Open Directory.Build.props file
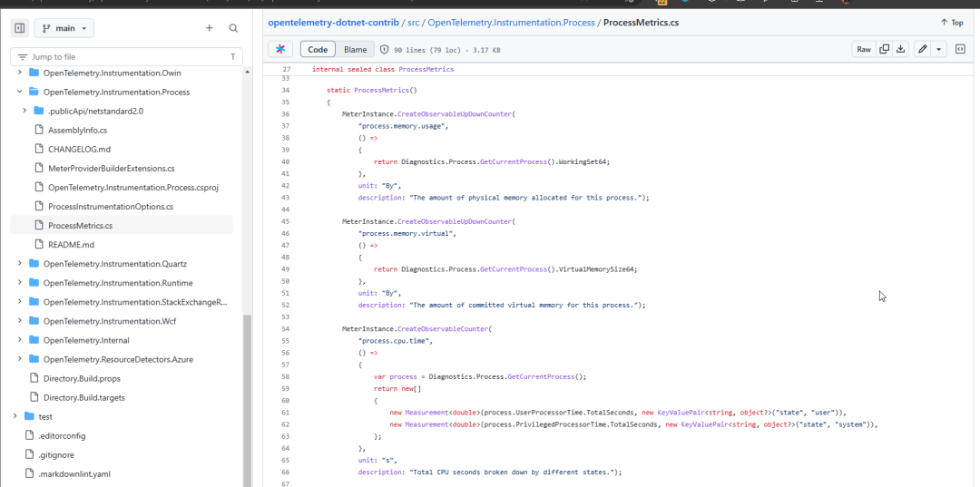The height and width of the screenshot is (487, 980). pyautogui.click(x=82, y=378)
